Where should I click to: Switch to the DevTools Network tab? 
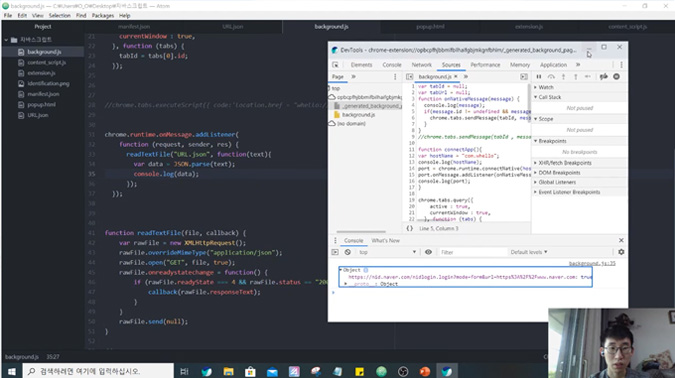point(421,65)
